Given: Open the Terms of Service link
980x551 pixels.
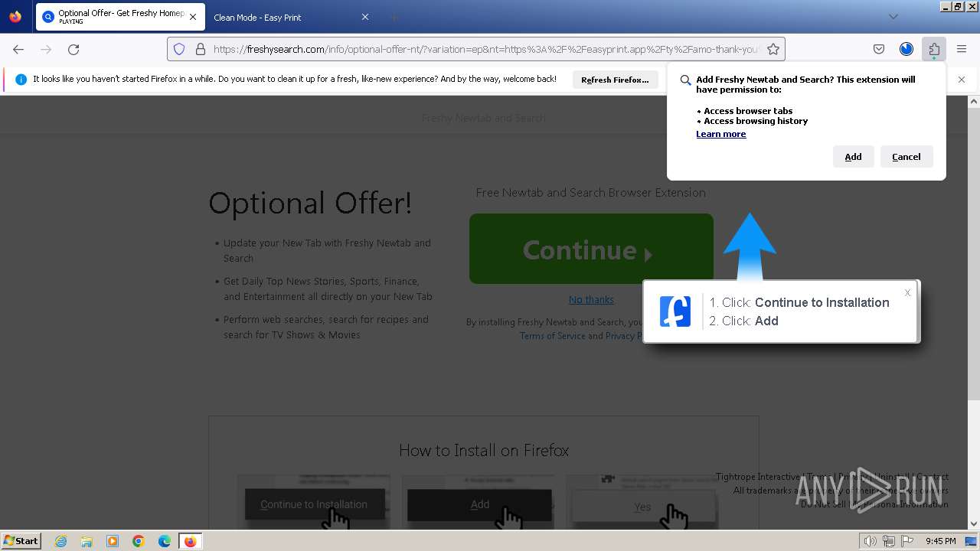Looking at the screenshot, I should tap(552, 336).
